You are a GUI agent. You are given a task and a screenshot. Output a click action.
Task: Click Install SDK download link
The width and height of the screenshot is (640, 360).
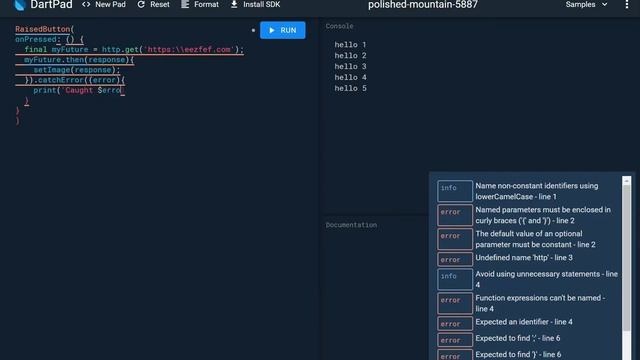pos(255,4)
